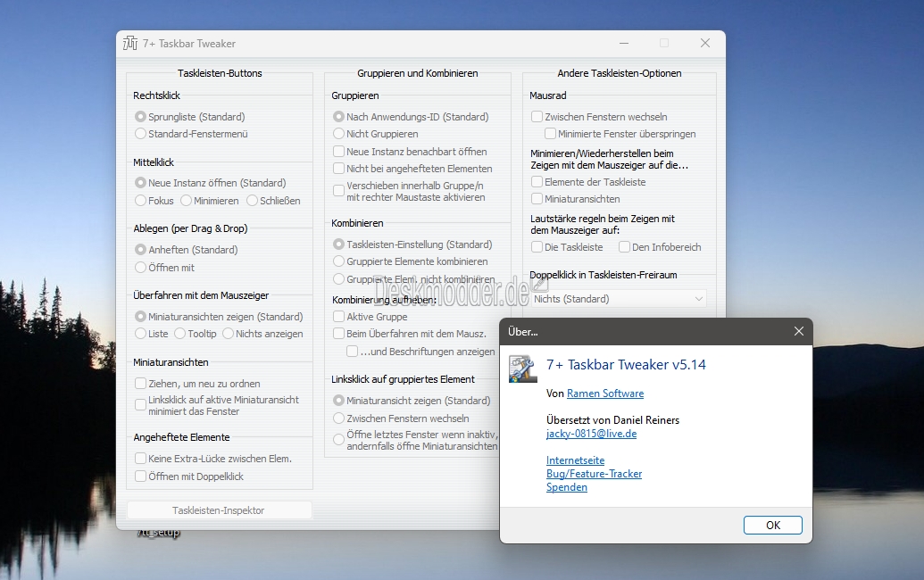This screenshot has height=580, width=924.
Task: Toggle Minimierte Fenster überspringen
Action: click(x=550, y=134)
